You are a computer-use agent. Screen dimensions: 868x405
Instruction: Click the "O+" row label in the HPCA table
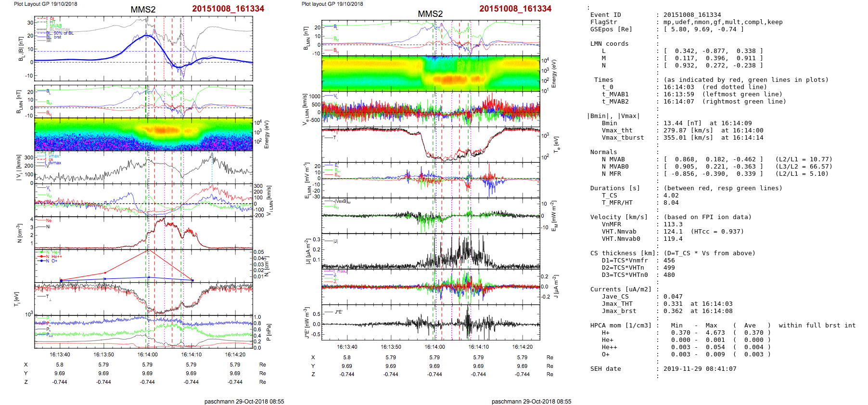[x=606, y=354]
